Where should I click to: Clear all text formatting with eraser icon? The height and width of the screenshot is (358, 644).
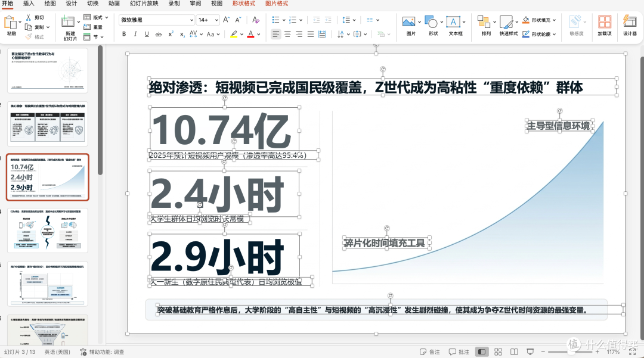pos(255,20)
